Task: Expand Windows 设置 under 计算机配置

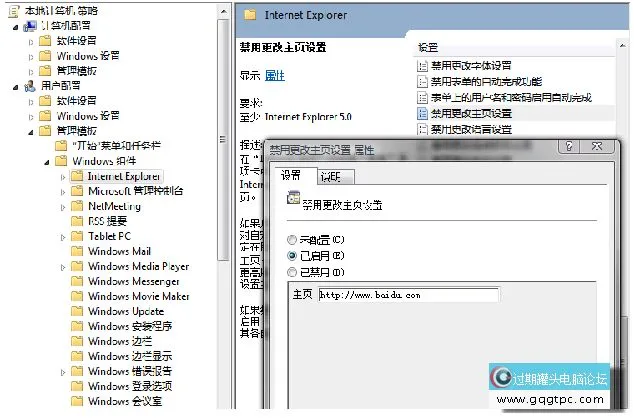Action: click(31, 57)
